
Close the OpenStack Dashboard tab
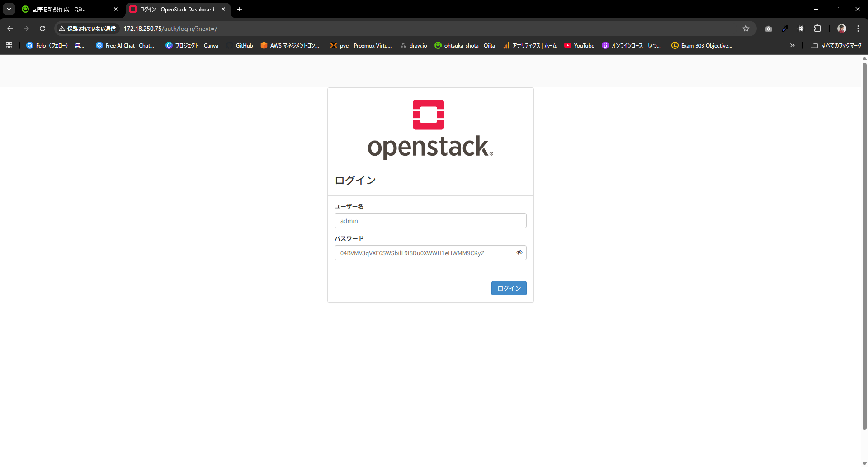[223, 9]
